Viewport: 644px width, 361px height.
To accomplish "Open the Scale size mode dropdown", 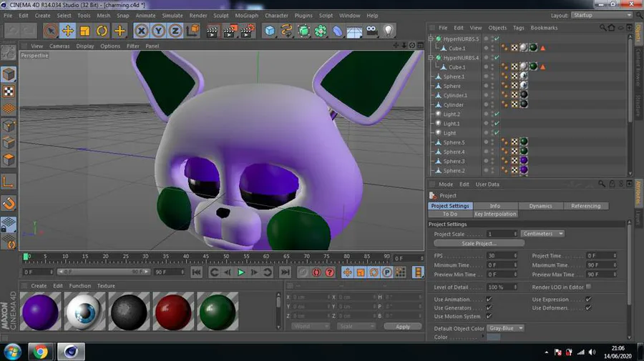I will tap(356, 327).
